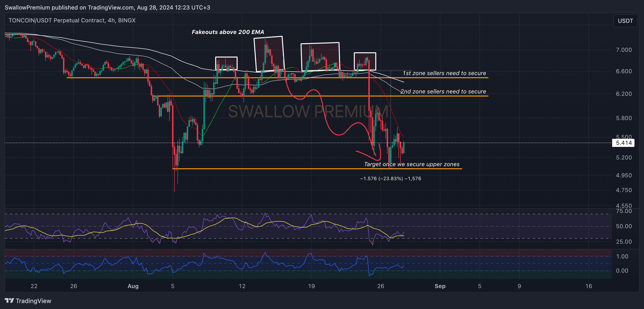Click 'Target once we secure upper zones' label
The height and width of the screenshot is (309, 644).
[412, 164]
